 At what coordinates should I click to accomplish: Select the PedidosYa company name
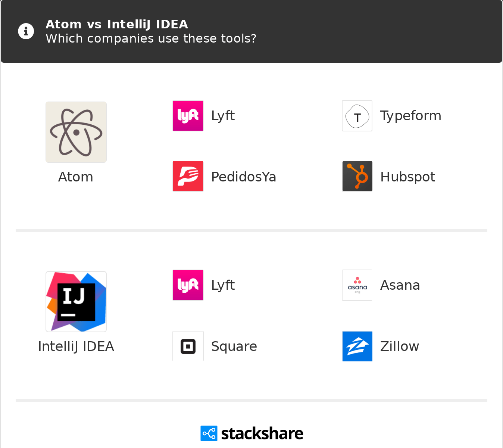pyautogui.click(x=244, y=177)
